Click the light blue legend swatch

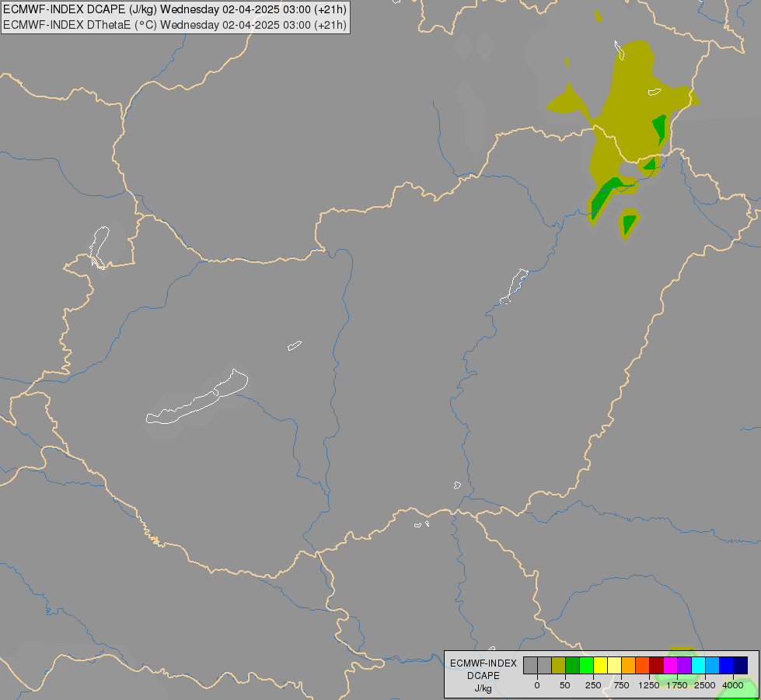click(x=713, y=665)
